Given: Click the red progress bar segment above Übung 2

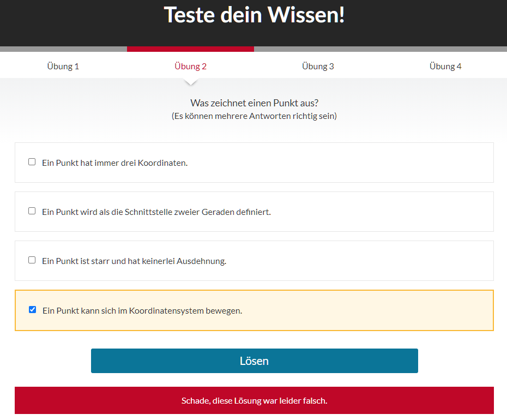Looking at the screenshot, I should 190,49.
